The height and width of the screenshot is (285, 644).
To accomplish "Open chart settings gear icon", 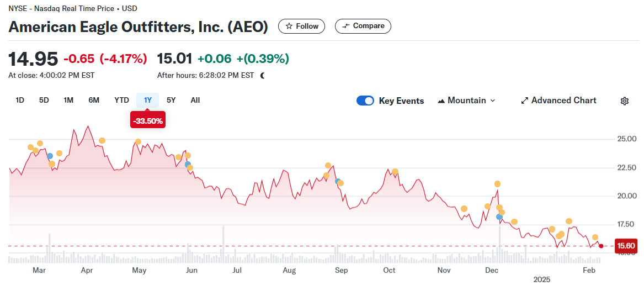I will click(x=625, y=101).
